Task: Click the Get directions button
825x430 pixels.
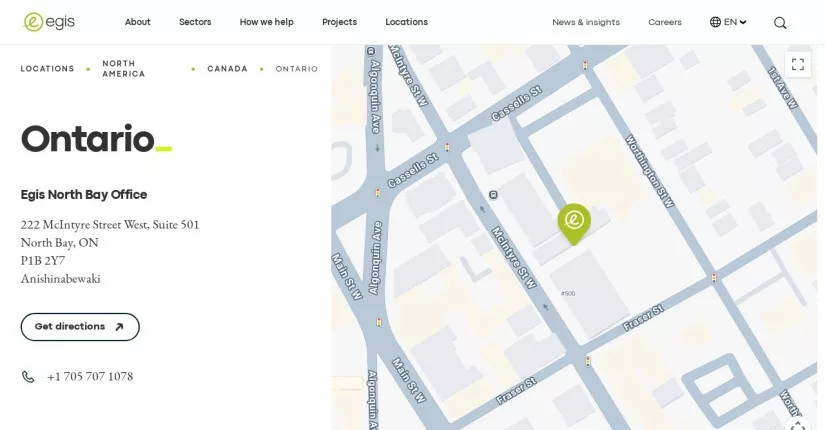Action: point(80,327)
